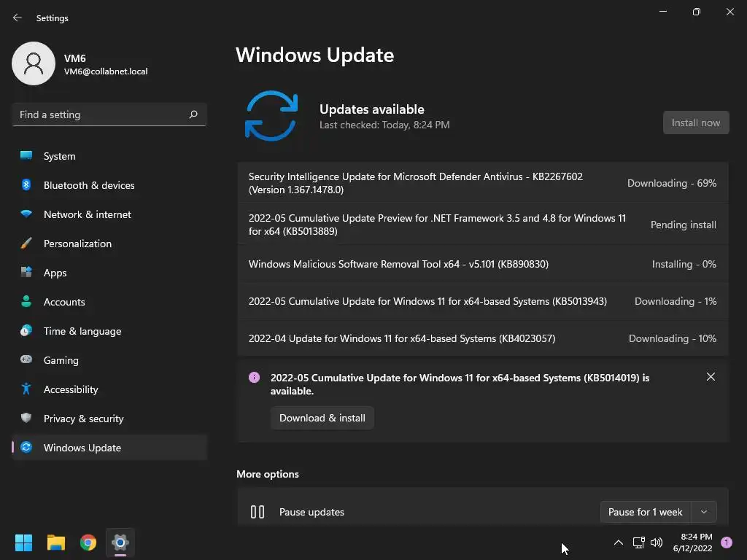Viewport: 747px width, 560px height.
Task: Click the back arrow in Settings header
Action: 18,17
